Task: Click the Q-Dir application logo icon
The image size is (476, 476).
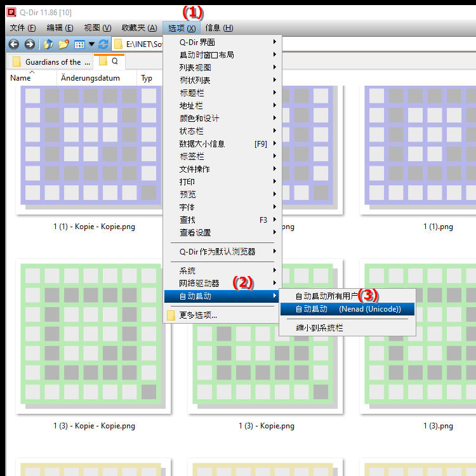Action: pyautogui.click(x=11, y=12)
